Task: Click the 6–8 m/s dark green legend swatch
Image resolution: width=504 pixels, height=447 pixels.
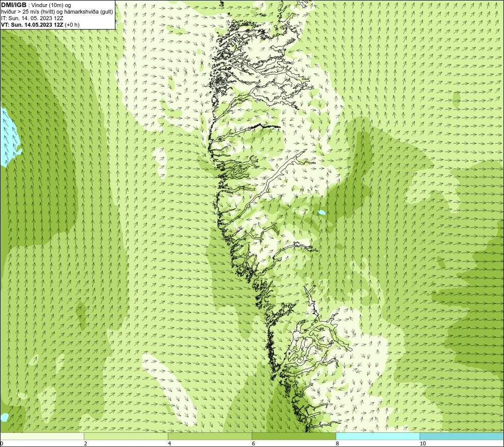Action: [294, 436]
